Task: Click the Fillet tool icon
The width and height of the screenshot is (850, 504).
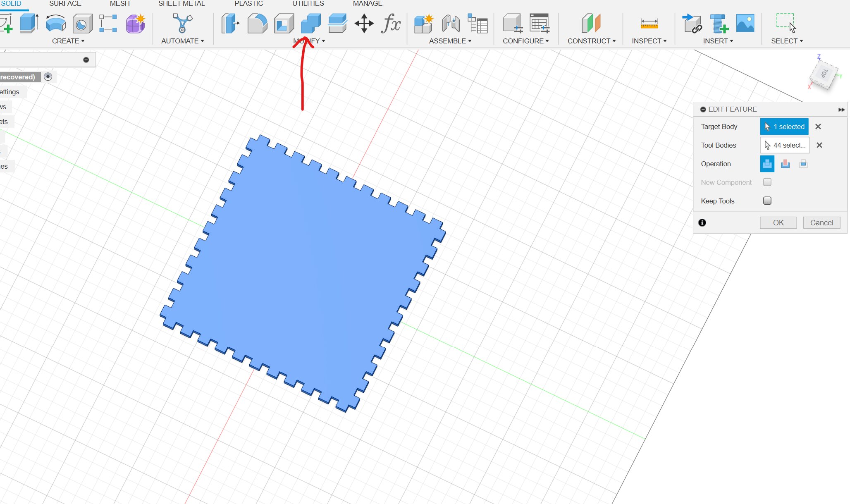Action: pyautogui.click(x=257, y=23)
